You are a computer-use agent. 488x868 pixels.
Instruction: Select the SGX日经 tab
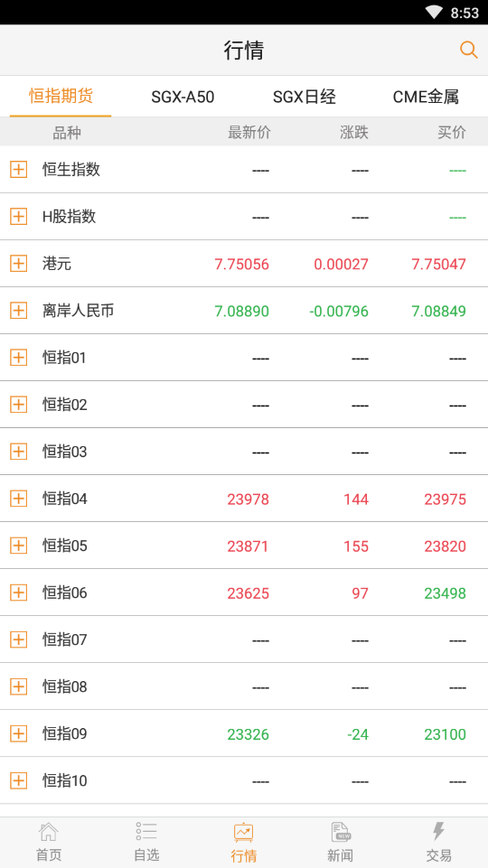click(x=305, y=97)
